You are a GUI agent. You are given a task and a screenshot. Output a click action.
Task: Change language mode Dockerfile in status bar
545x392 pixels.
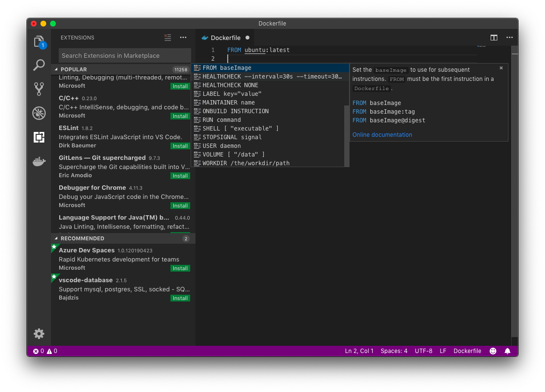click(x=467, y=351)
